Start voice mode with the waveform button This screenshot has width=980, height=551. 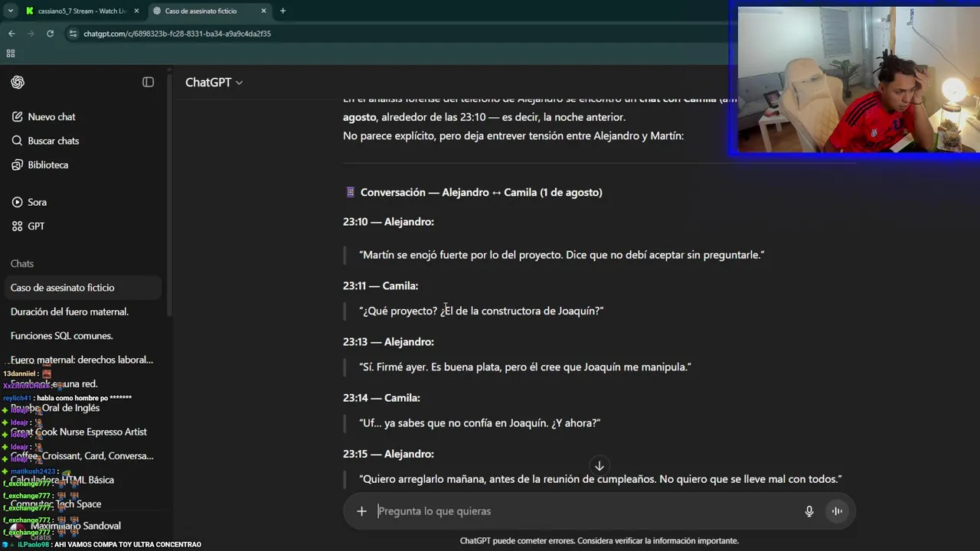[x=837, y=511]
